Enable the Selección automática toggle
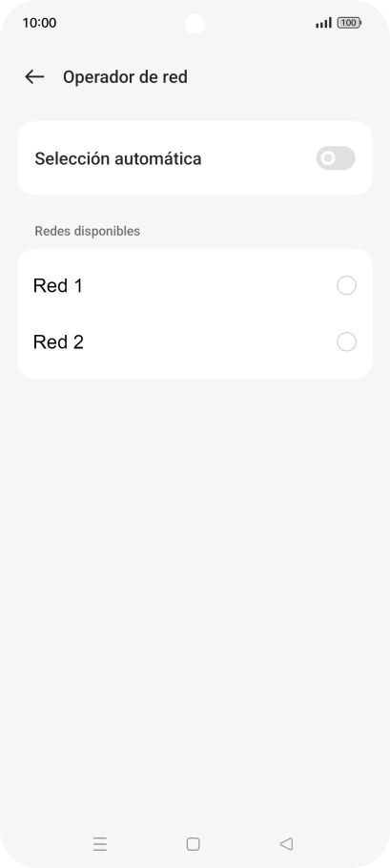 tap(336, 158)
